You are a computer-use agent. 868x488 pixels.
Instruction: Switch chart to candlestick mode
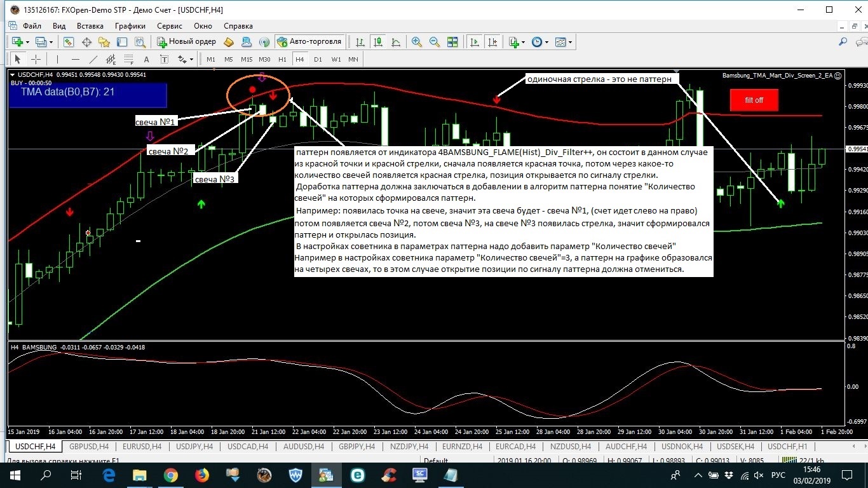378,42
